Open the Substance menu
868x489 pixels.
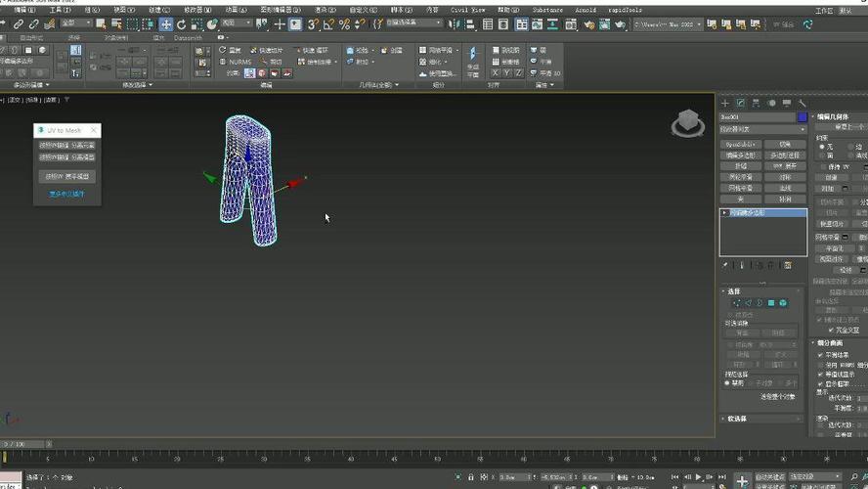click(546, 10)
